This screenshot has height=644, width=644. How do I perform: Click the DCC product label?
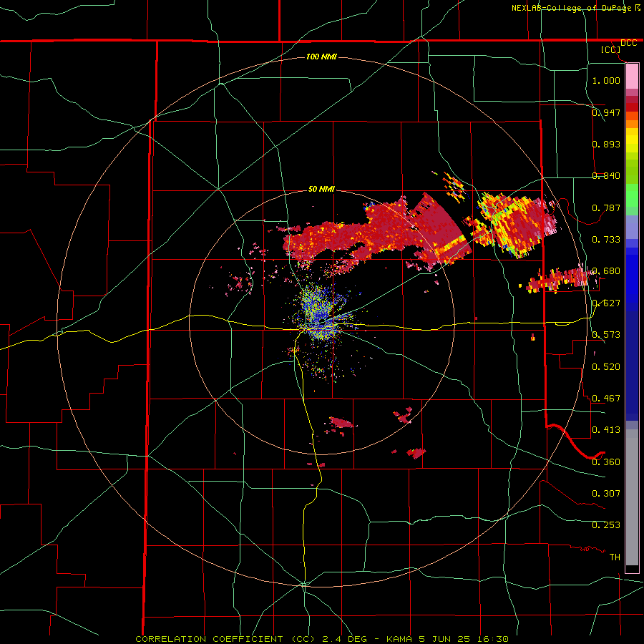(x=628, y=43)
